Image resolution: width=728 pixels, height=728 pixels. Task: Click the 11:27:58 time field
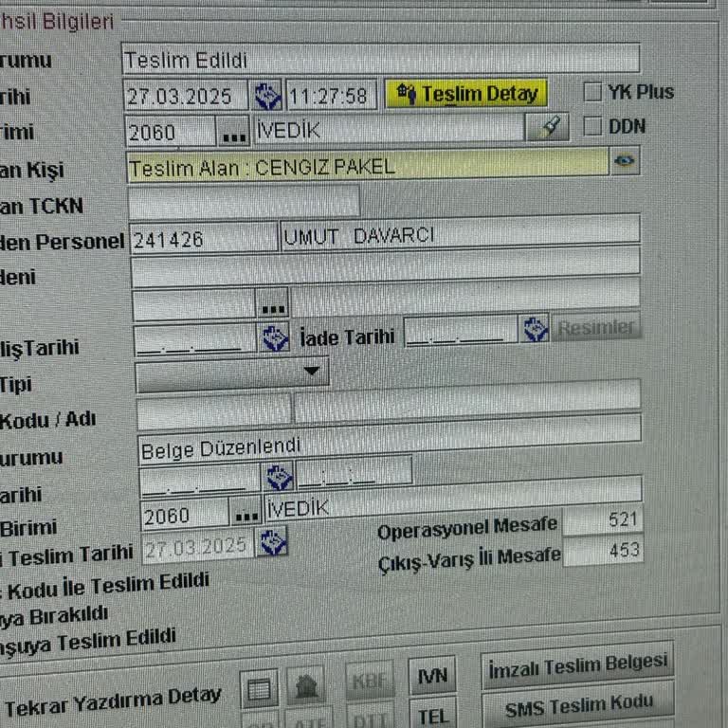[x=331, y=95]
